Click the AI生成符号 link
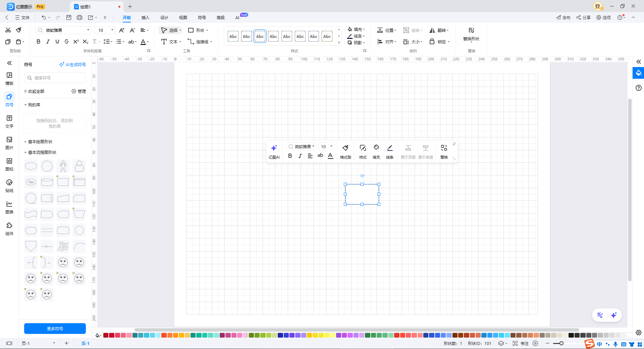Viewport: 644px width, 349px height. coord(72,64)
